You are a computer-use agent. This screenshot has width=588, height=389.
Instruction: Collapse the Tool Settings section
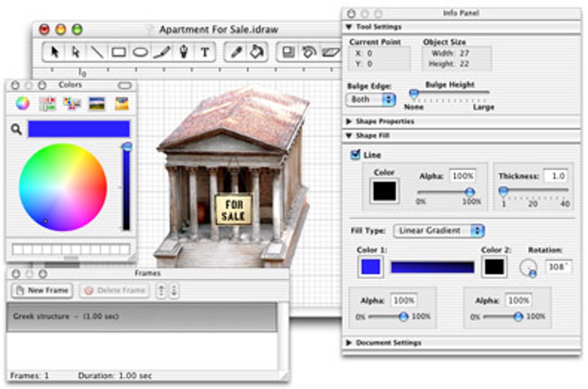(349, 27)
